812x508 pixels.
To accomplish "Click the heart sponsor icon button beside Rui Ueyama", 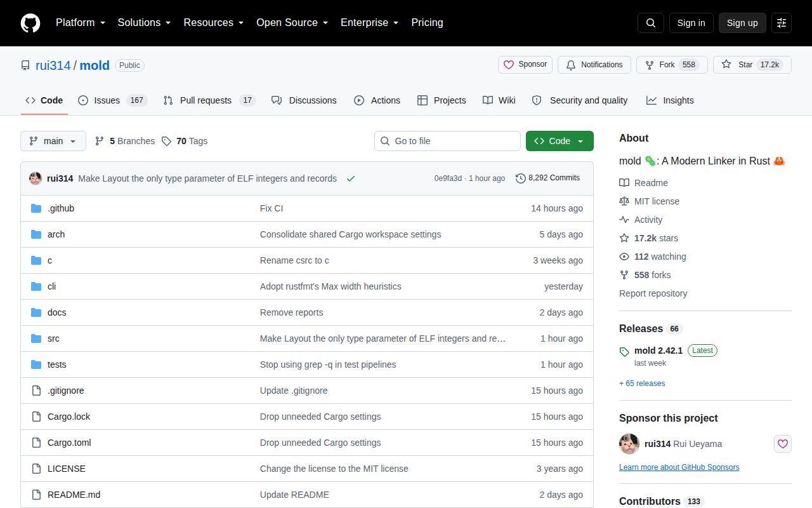I will 783,444.
